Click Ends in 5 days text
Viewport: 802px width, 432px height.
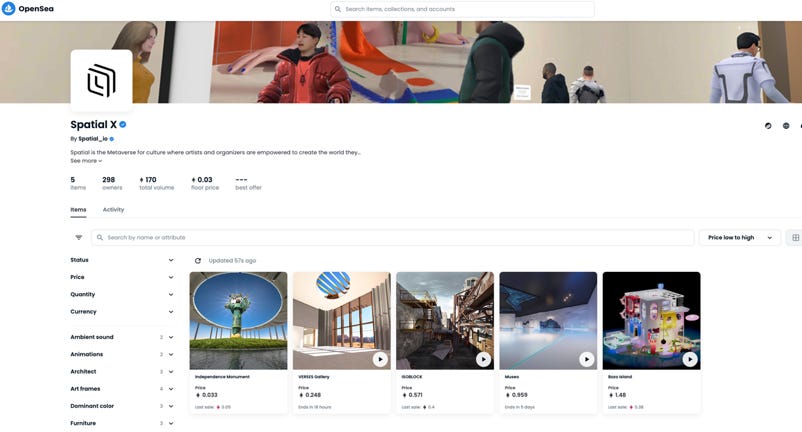coord(520,407)
